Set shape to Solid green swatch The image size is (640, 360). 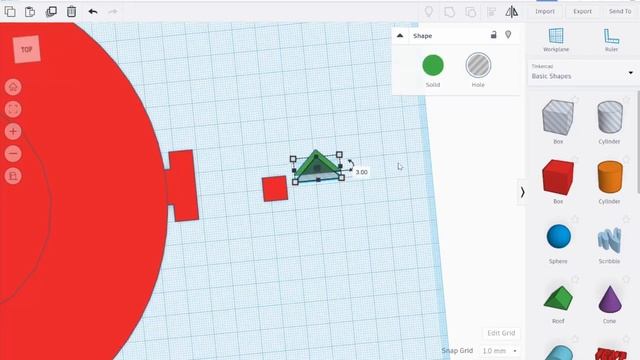433,65
